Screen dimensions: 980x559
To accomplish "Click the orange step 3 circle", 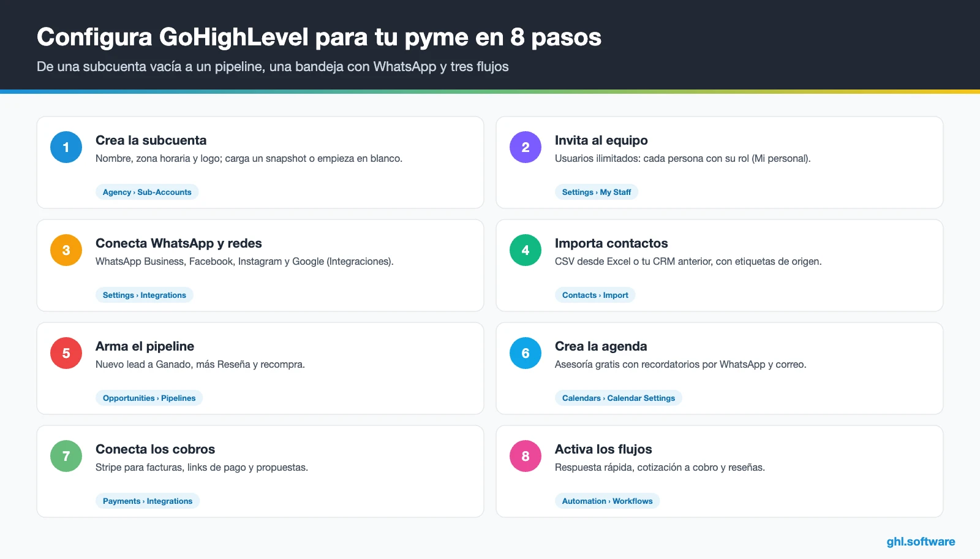I will click(x=66, y=250).
